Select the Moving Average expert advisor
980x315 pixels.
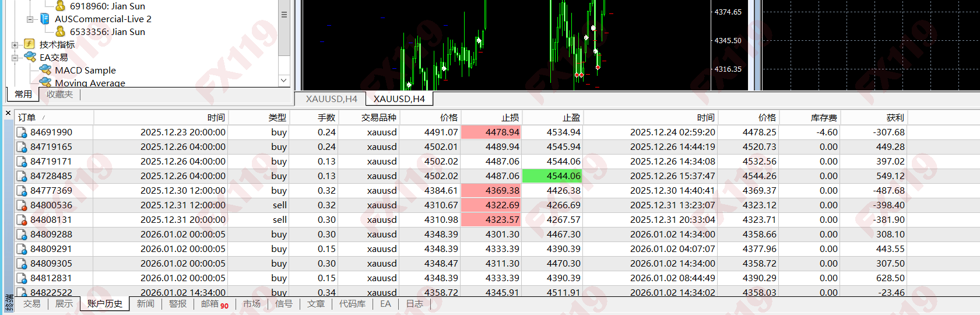point(90,83)
